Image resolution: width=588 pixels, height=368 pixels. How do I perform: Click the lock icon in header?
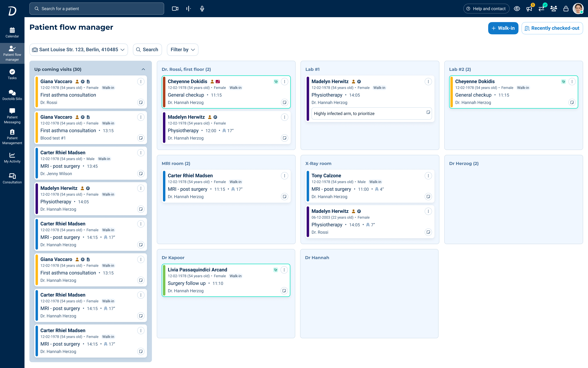[x=566, y=9]
